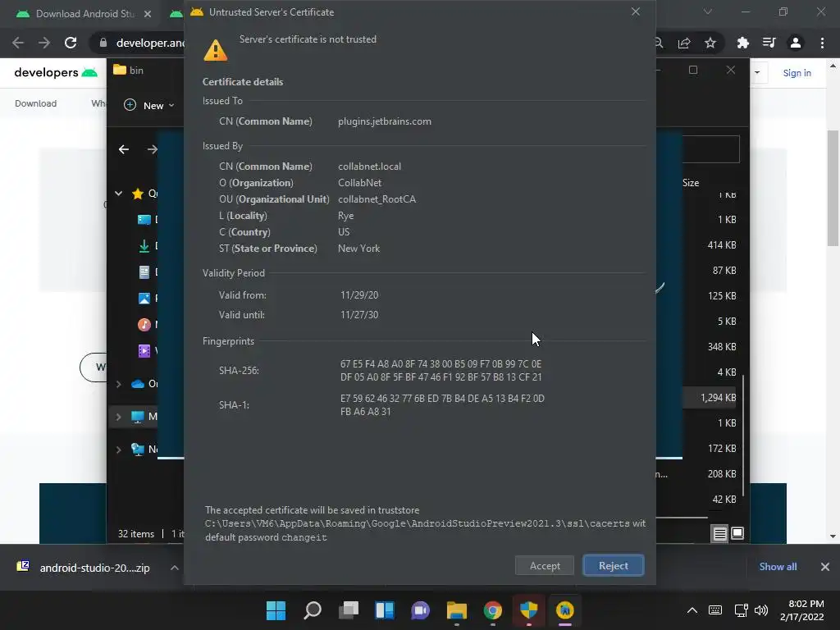Switch to the Download Android Studio tab
The height and width of the screenshot is (630, 840).
coord(84,14)
